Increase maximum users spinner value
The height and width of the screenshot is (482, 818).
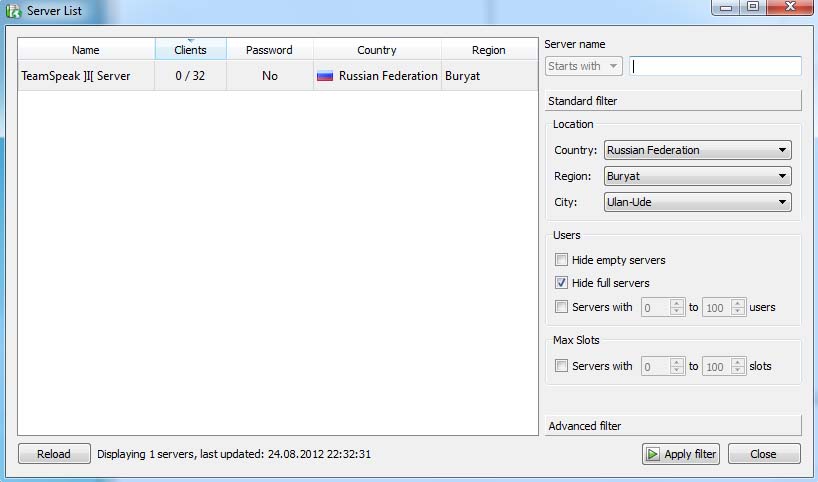(738, 303)
